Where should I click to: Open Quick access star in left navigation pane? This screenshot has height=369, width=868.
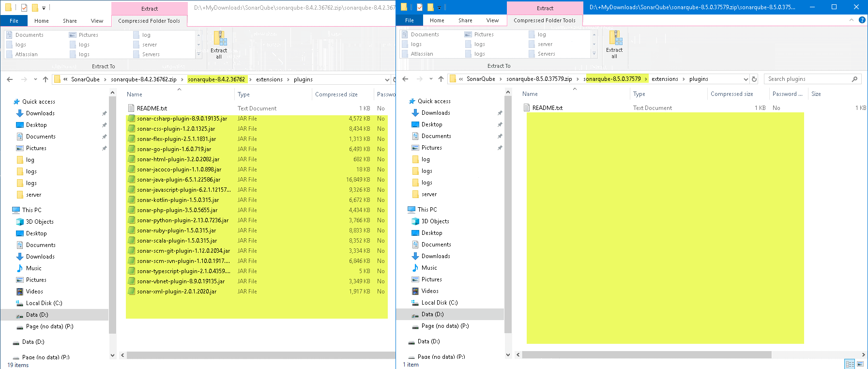[16, 102]
